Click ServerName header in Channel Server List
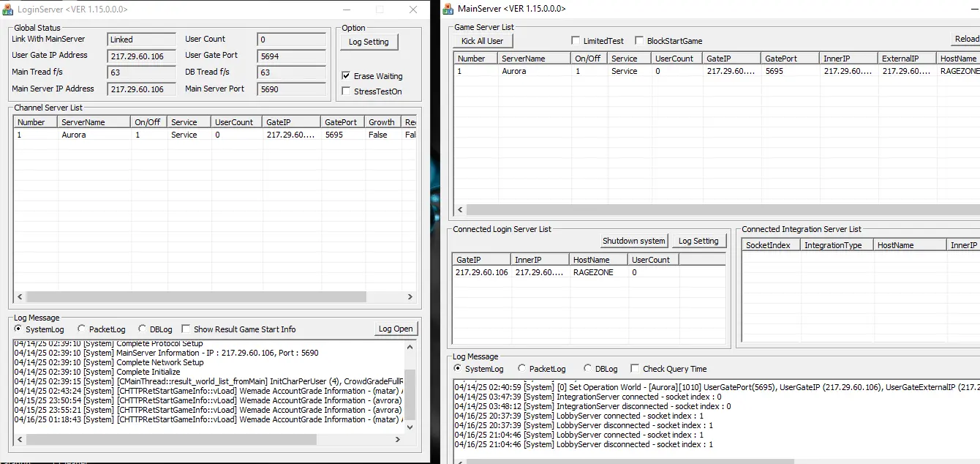The width and height of the screenshot is (980, 464). tap(94, 122)
